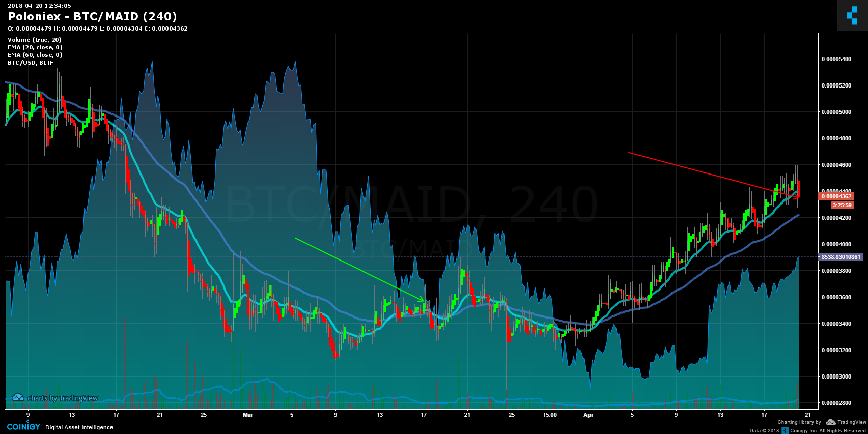Open the 'charts by TradingView' link
Image resolution: width=868 pixels, height=434 pixels.
[63, 398]
